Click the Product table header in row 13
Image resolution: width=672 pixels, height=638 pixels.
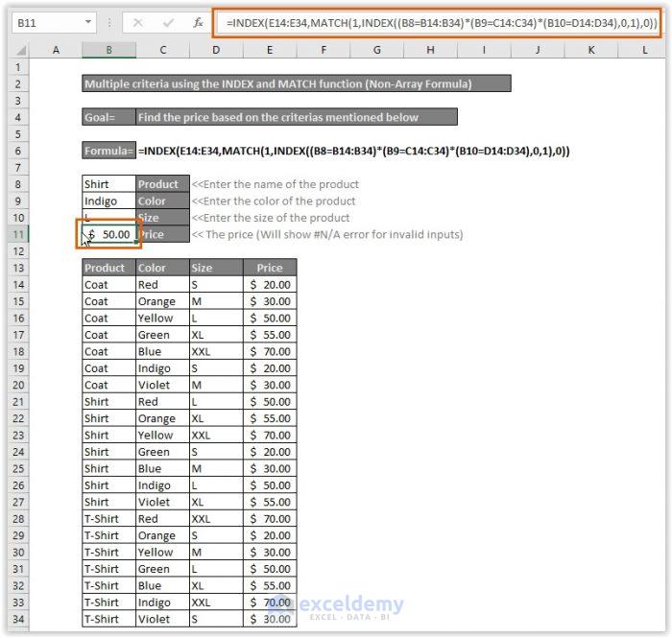click(x=108, y=268)
